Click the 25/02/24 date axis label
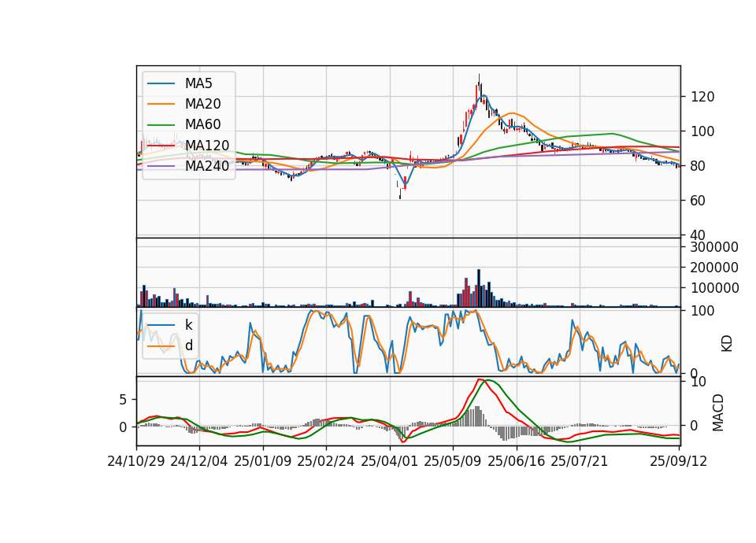This screenshot has height=543, width=756. [x=326, y=461]
